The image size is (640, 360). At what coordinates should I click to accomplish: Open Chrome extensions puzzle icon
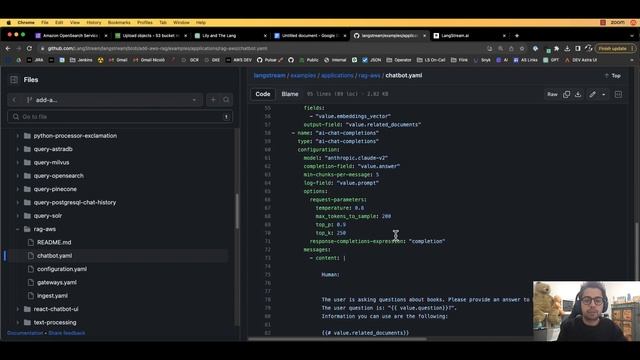click(x=556, y=48)
